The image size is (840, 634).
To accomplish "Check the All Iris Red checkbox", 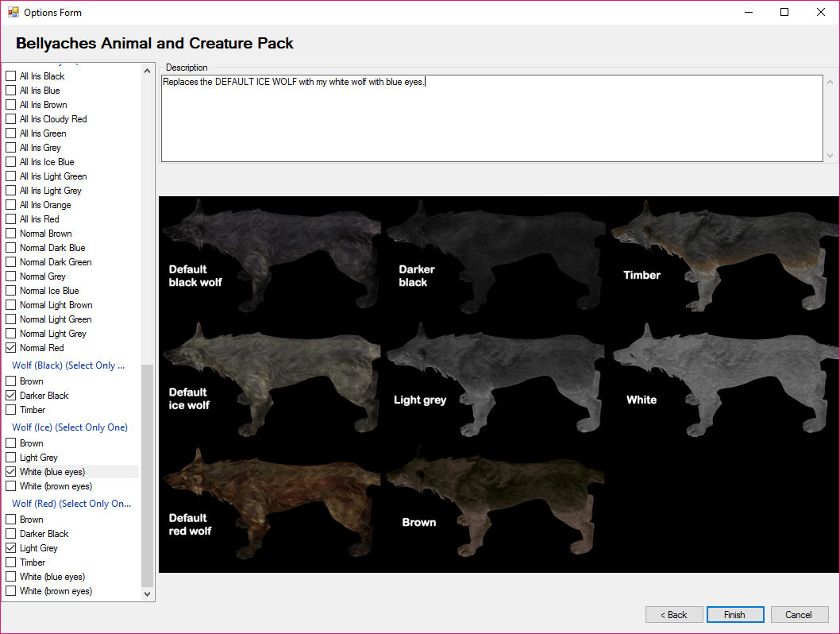I will pos(10,219).
